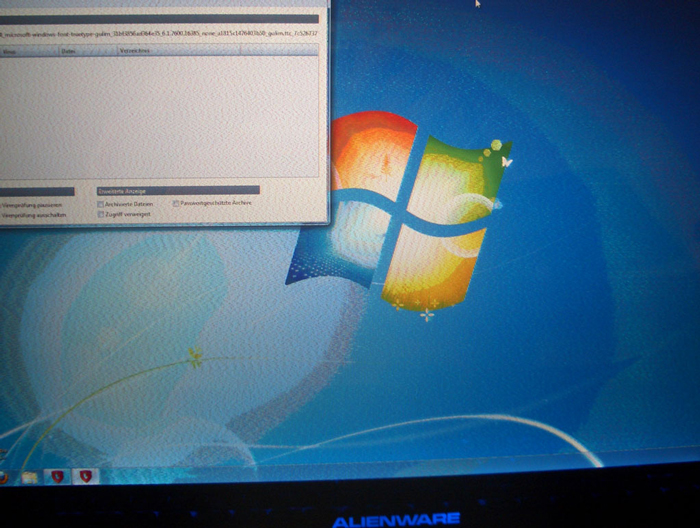Open Windows Explorer folder icon in taskbar

click(x=29, y=478)
